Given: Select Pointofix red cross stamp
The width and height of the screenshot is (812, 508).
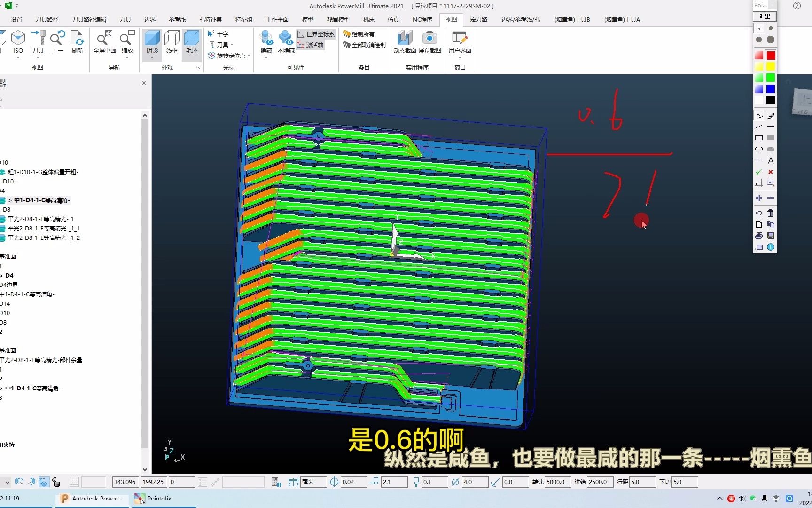Looking at the screenshot, I should click(x=771, y=172).
